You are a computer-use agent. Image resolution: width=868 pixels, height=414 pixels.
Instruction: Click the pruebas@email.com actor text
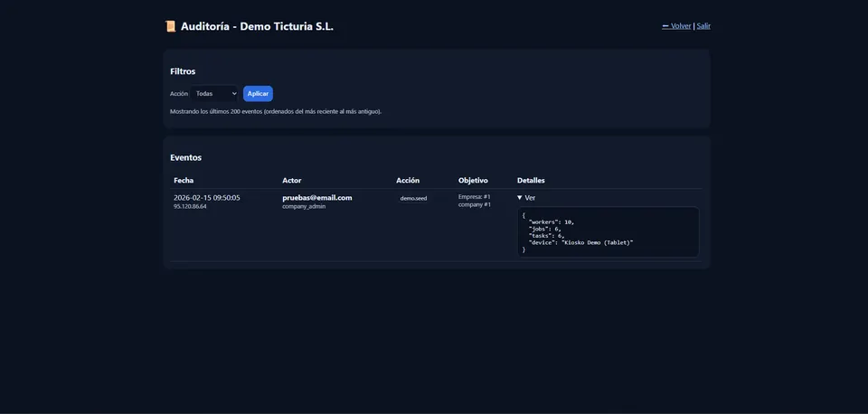pyautogui.click(x=317, y=198)
